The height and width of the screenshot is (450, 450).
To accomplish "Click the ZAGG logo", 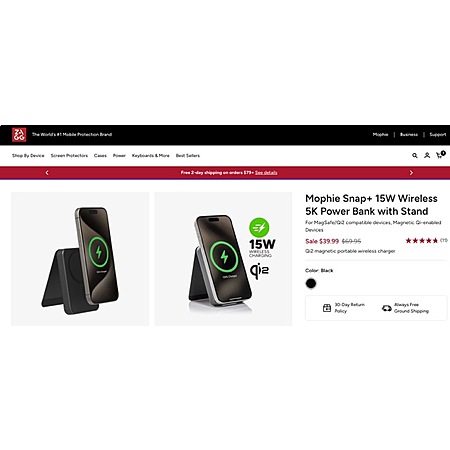I will [x=19, y=135].
